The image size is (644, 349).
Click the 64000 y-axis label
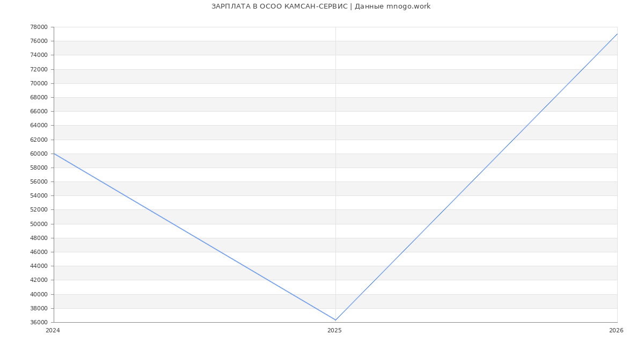[39, 126]
